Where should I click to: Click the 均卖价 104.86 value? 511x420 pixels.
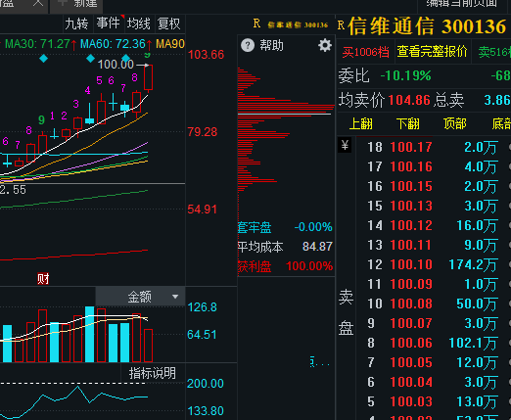pos(409,100)
